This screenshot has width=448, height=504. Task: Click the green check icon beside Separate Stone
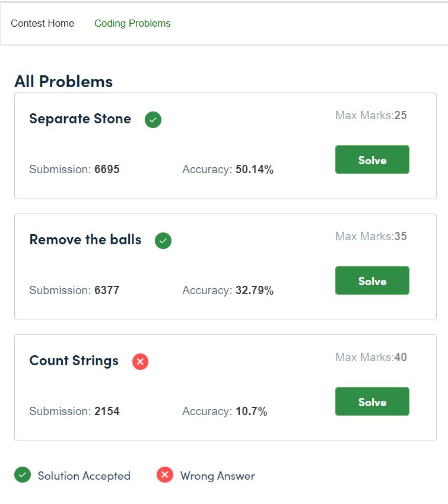coord(152,120)
